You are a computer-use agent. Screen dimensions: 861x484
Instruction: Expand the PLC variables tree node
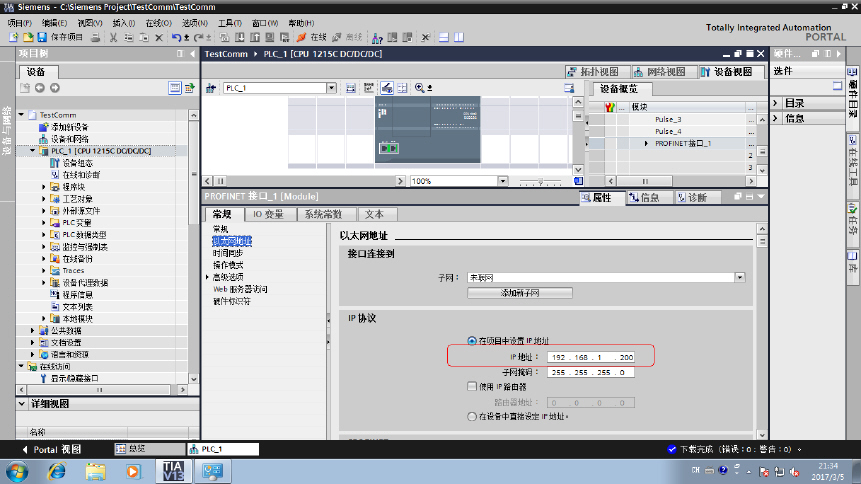pyautogui.click(x=44, y=222)
